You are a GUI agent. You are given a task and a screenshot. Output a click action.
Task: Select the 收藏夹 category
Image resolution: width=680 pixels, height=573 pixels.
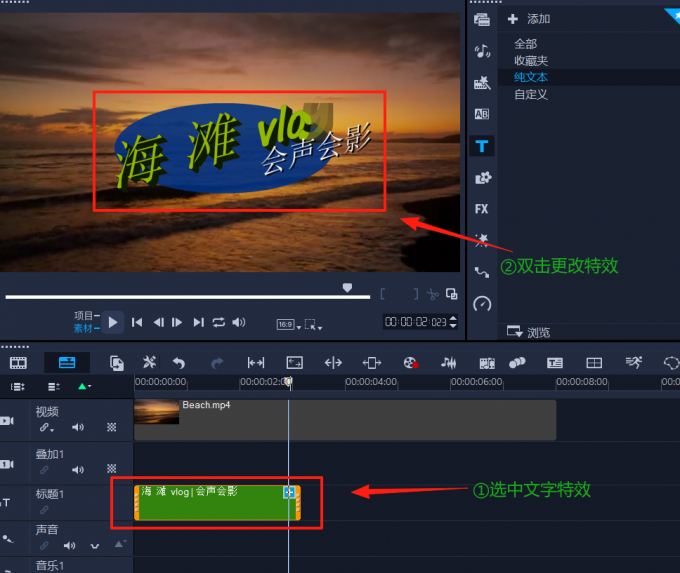point(531,61)
